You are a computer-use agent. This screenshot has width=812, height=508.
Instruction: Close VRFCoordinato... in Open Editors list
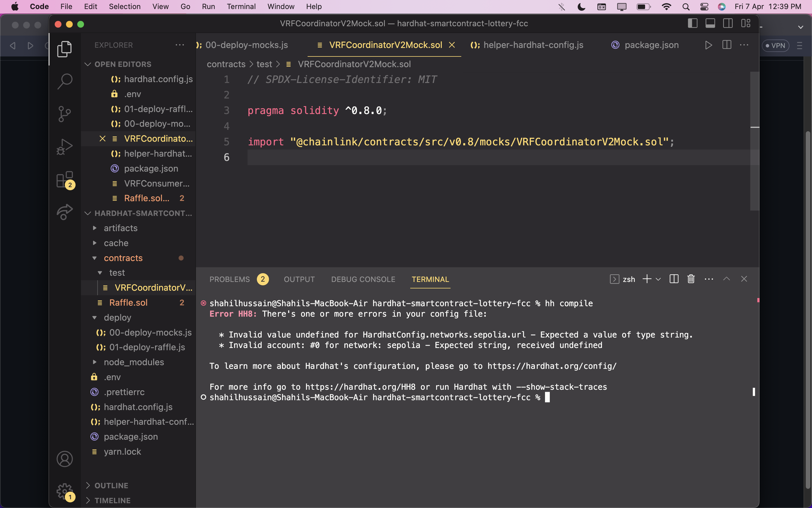(x=103, y=139)
